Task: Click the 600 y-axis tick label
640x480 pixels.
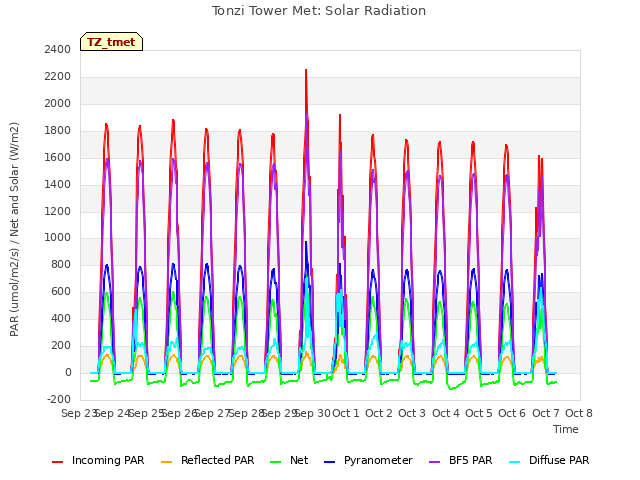Action: [61, 291]
